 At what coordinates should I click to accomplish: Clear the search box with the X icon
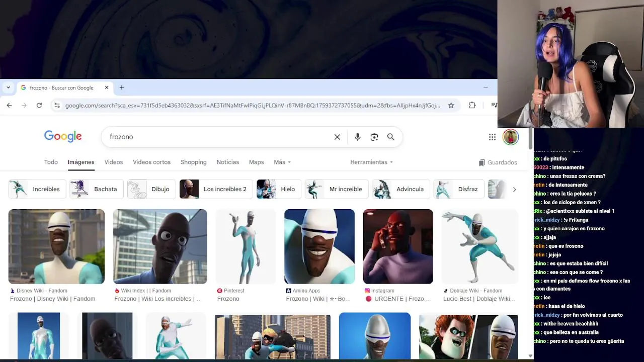pos(337,137)
